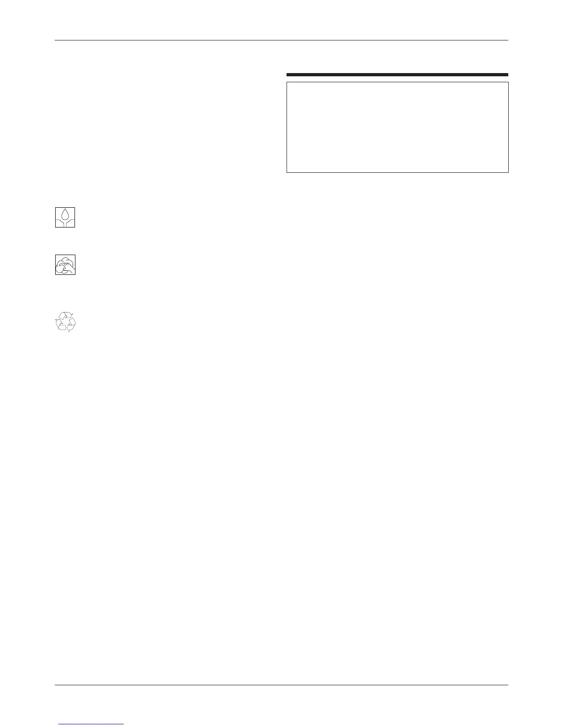Viewport: 563px width, 728px height.
Task: Select the hand wiping cloth icon
Action: click(65, 265)
